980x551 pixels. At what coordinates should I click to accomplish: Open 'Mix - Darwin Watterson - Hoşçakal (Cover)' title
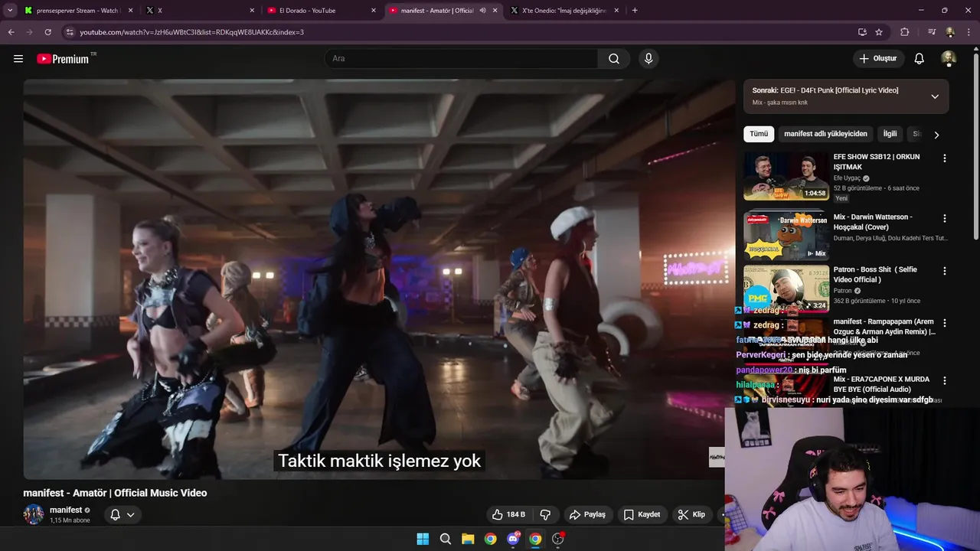tap(873, 222)
